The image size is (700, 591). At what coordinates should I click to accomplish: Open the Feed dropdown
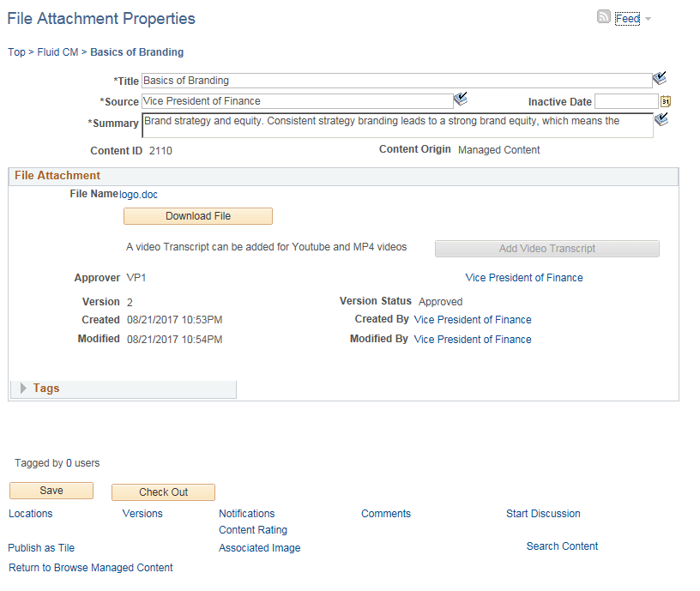tap(646, 17)
